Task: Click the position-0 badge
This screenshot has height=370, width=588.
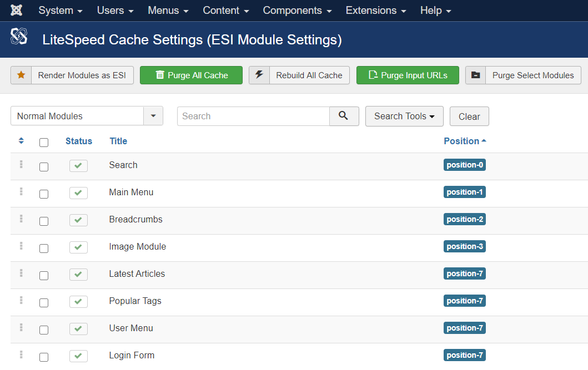Action: [465, 165]
